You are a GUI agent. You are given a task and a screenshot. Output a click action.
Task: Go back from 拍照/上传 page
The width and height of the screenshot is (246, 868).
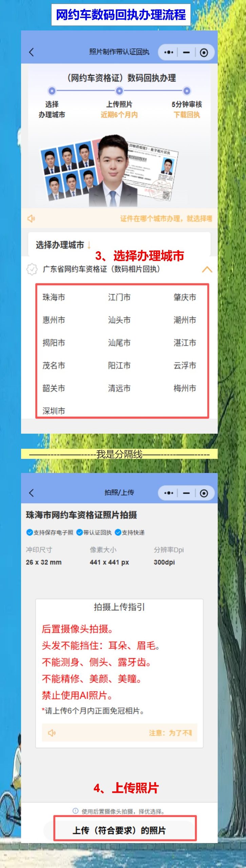pos(32,493)
